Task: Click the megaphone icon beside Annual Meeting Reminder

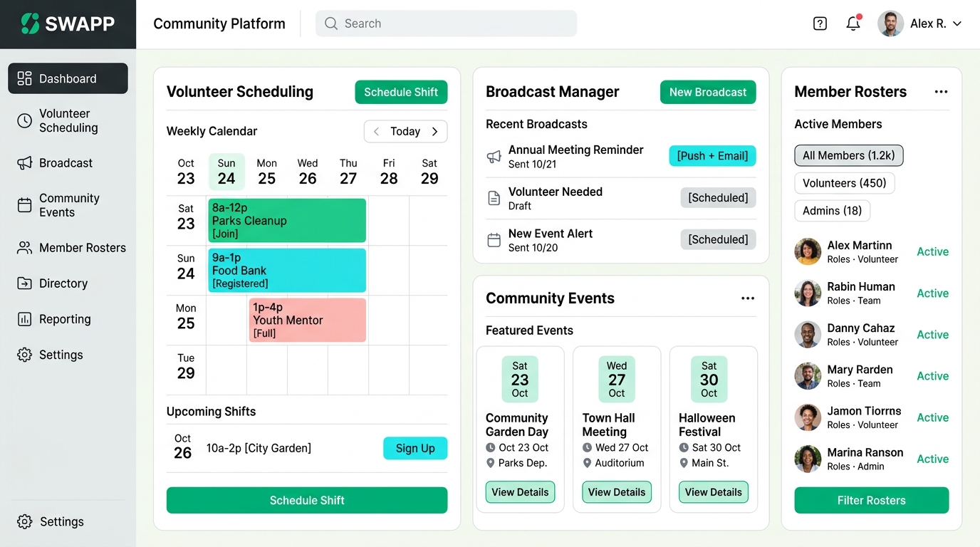Action: click(494, 157)
